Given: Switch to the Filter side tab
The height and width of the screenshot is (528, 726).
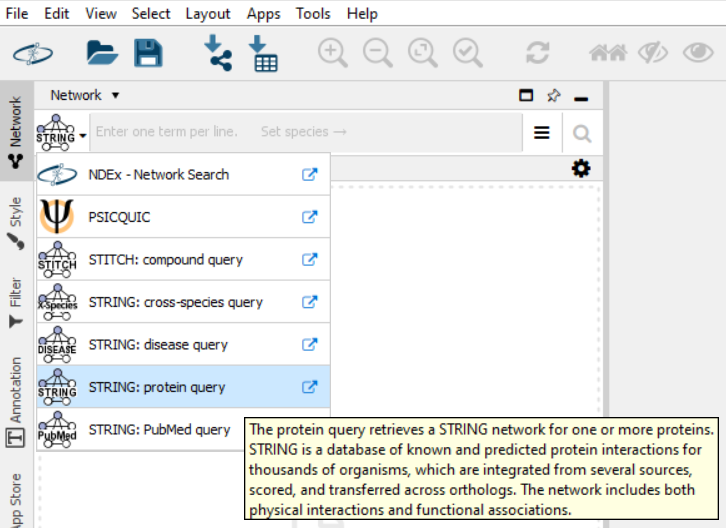Looking at the screenshot, I should (16, 302).
